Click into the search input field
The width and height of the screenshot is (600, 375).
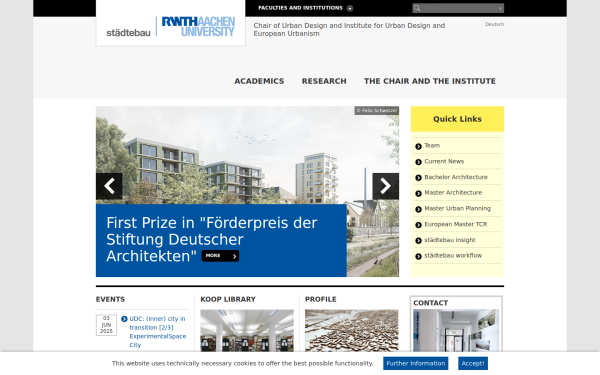click(x=459, y=8)
